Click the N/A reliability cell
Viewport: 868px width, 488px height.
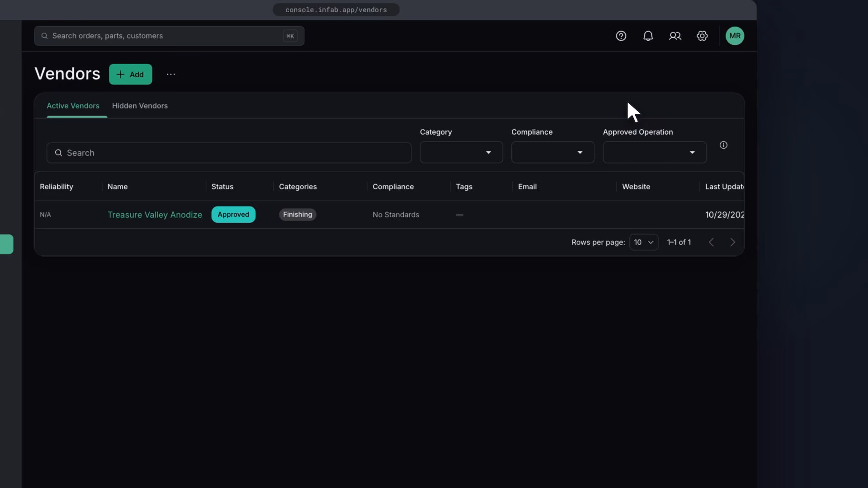tap(45, 215)
